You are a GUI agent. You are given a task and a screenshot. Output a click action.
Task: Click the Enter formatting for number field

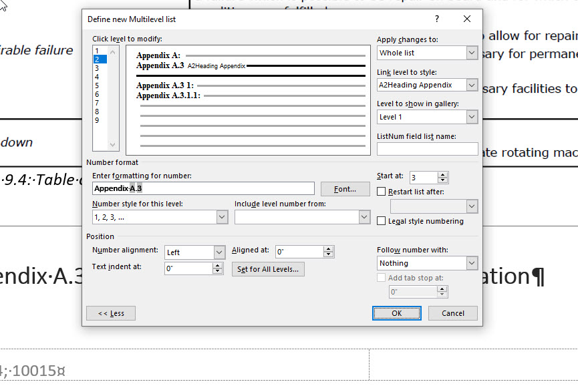pos(203,188)
